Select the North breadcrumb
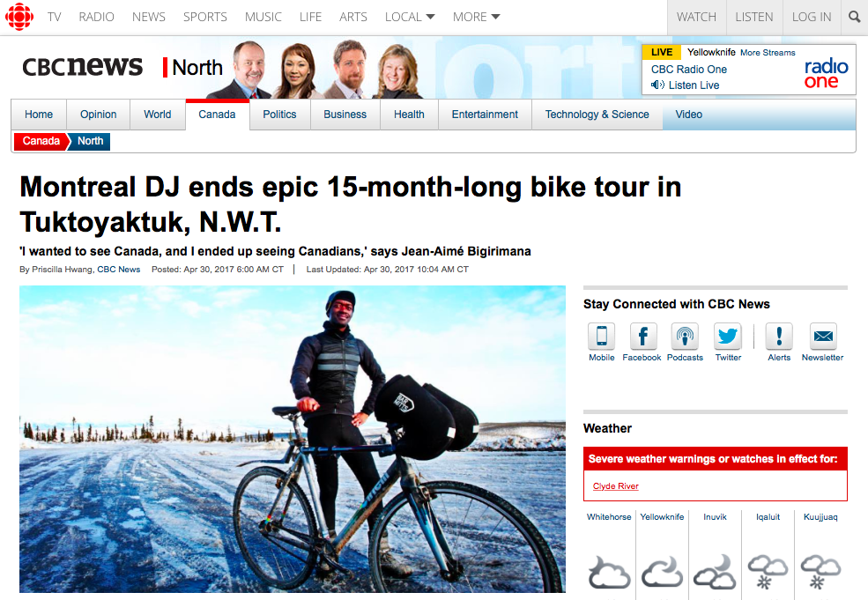The height and width of the screenshot is (600, 868). coord(90,141)
